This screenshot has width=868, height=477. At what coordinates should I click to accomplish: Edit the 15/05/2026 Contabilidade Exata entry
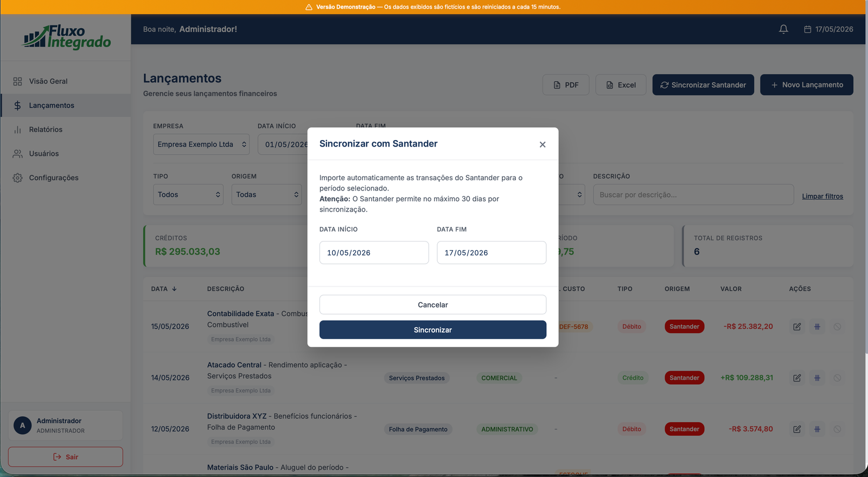pos(797,327)
